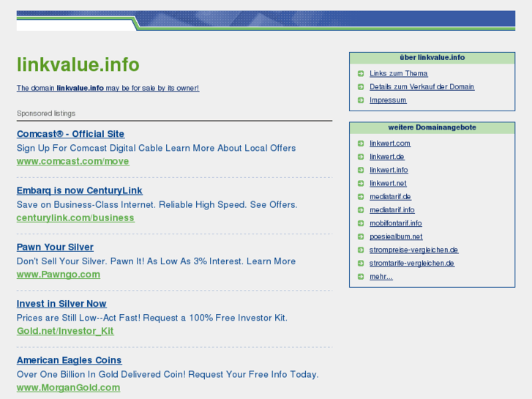Image resolution: width=532 pixels, height=399 pixels.
Task: Click arrow icon beside linkwert.info
Action: [x=361, y=170]
